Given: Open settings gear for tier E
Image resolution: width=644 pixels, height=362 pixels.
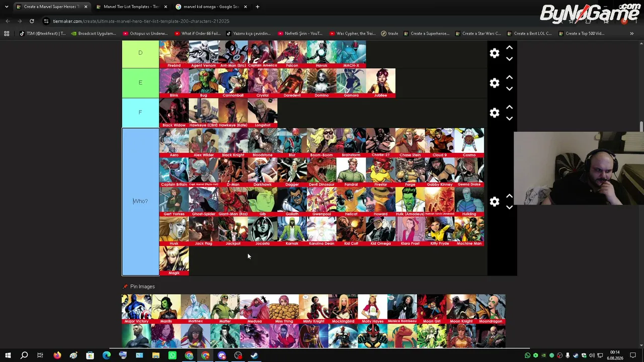Looking at the screenshot, I should pyautogui.click(x=495, y=83).
